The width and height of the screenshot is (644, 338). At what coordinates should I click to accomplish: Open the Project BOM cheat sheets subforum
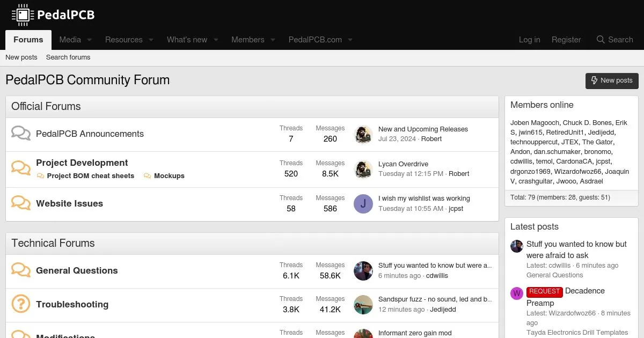pos(91,176)
